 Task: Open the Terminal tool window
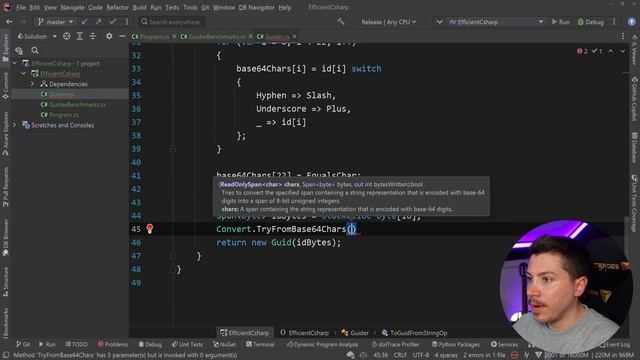(x=260, y=344)
